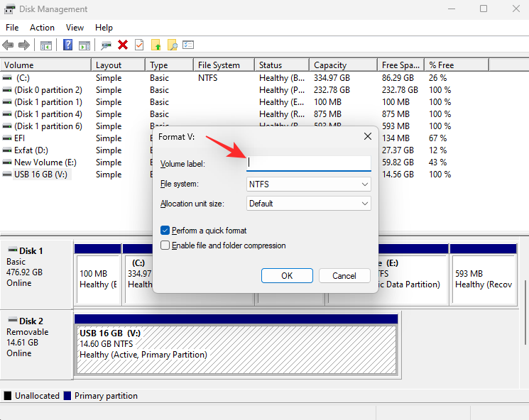
Task: Select the 100 MB partition on Disk 1
Action: [98, 279]
